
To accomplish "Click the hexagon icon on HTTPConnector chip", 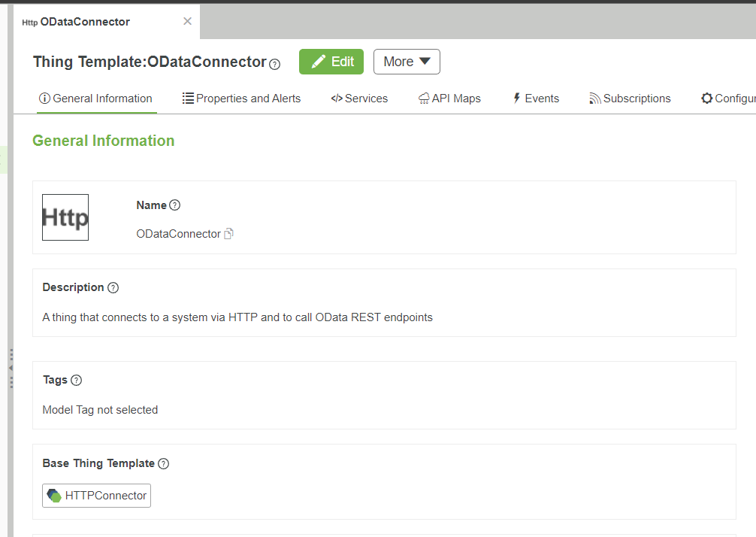I will [x=54, y=496].
